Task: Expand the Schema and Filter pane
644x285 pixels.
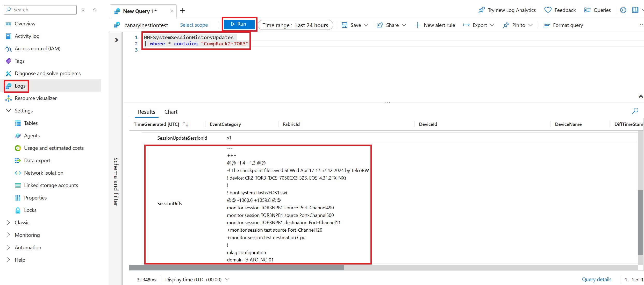Action: [x=117, y=40]
